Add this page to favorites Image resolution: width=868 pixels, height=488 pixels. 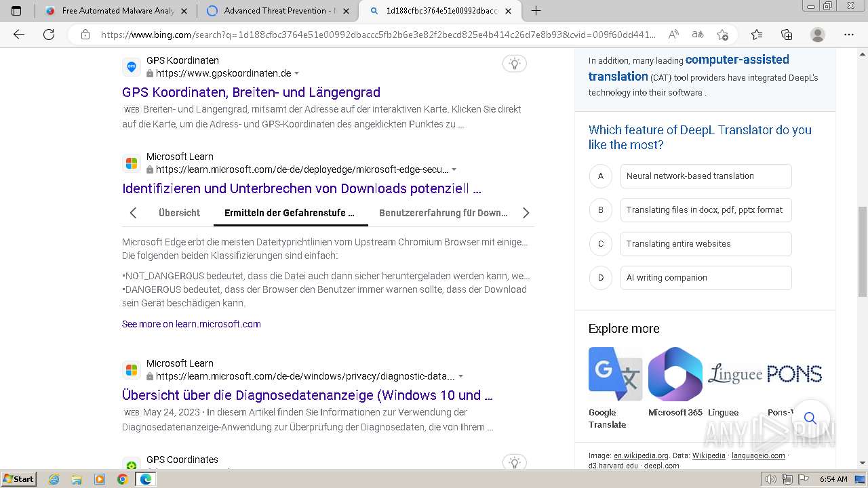pyautogui.click(x=722, y=35)
